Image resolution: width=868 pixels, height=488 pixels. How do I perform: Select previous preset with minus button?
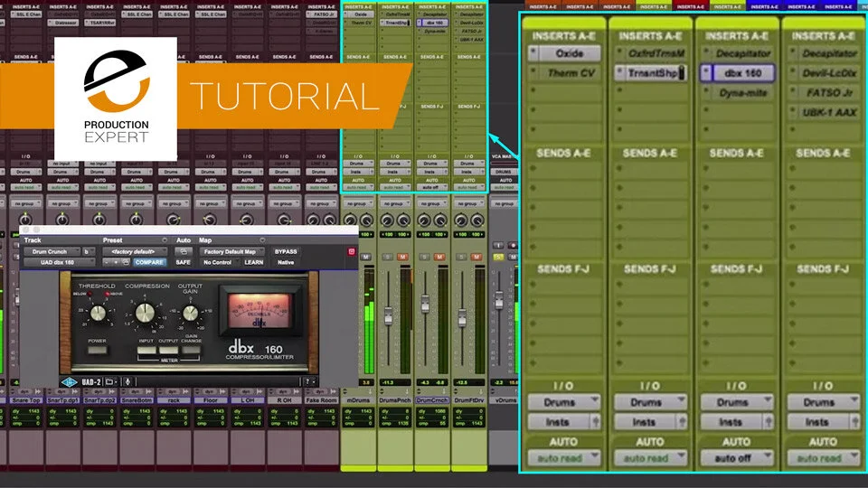(x=107, y=262)
